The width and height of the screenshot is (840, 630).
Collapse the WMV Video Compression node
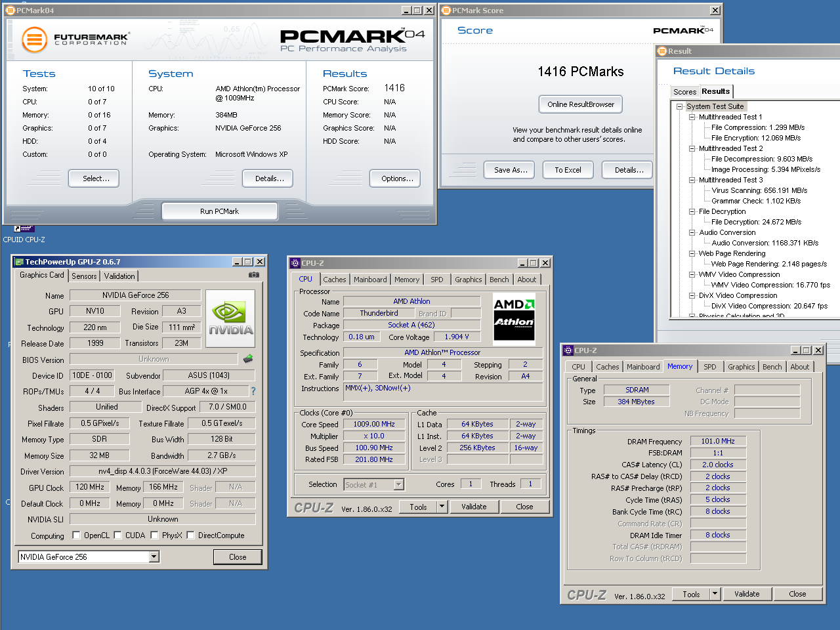(692, 274)
